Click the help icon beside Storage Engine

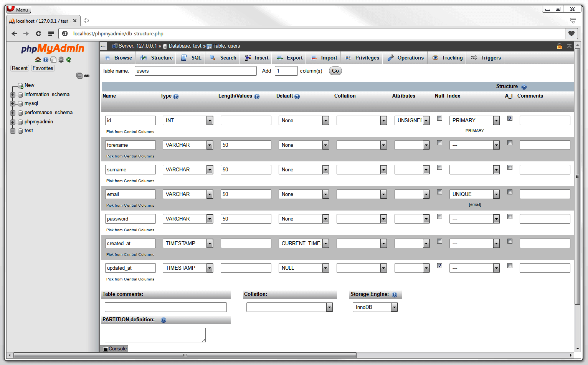(x=394, y=295)
